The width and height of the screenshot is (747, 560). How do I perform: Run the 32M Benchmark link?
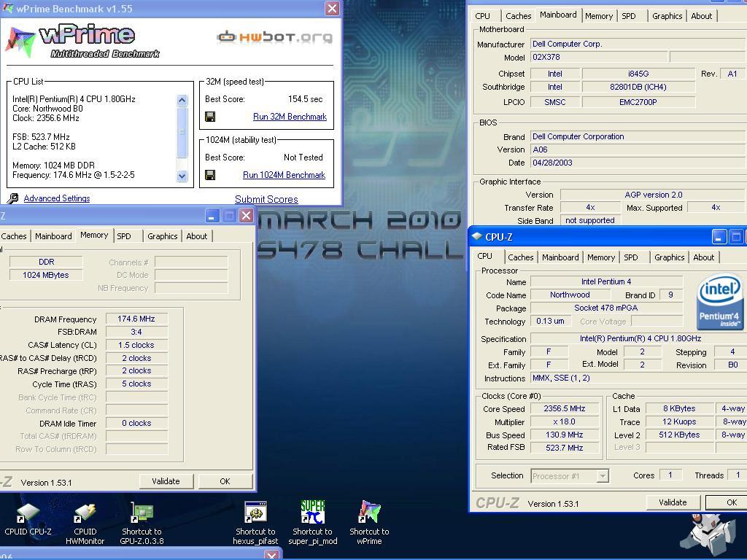point(290,117)
